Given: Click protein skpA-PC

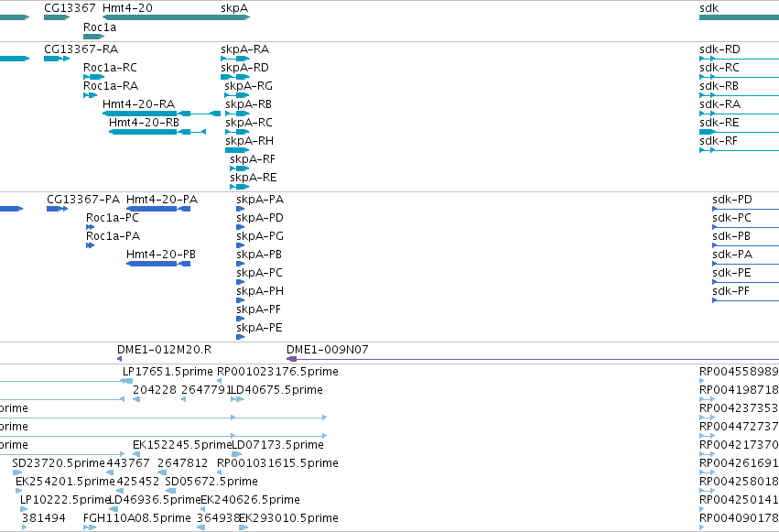Looking at the screenshot, I should tap(259, 273).
